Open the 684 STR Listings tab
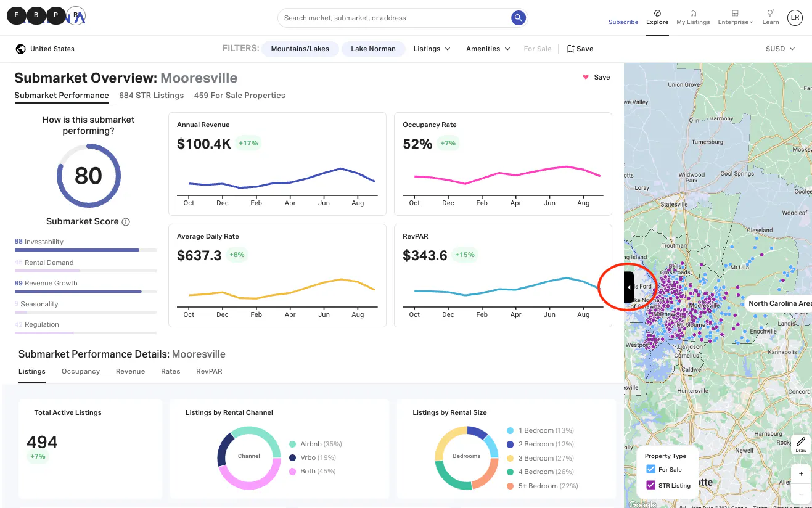812x508 pixels. (x=152, y=96)
